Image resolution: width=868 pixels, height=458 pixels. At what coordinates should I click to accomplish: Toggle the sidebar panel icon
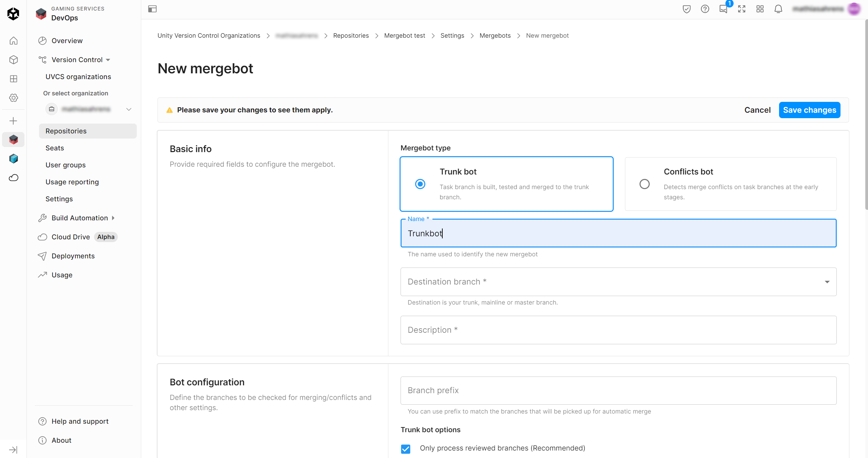152,9
